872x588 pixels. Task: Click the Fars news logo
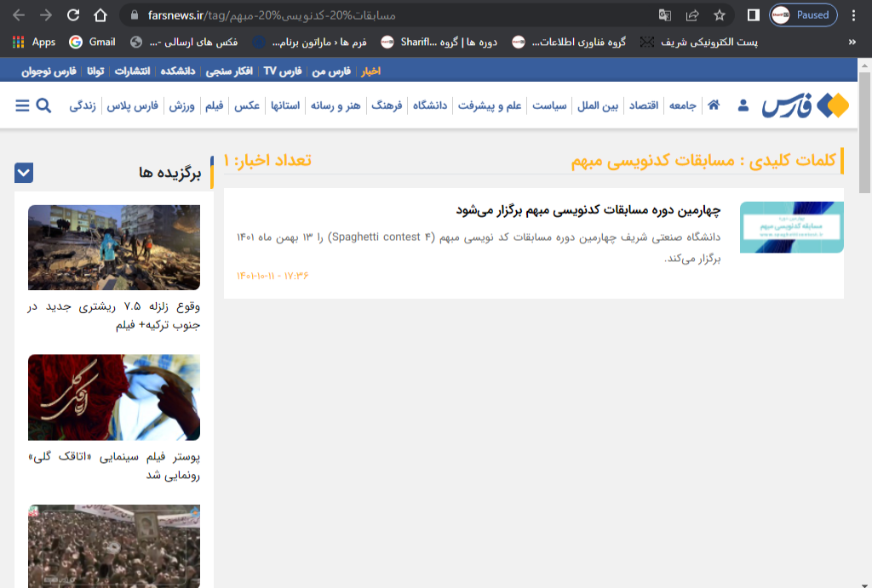point(806,106)
